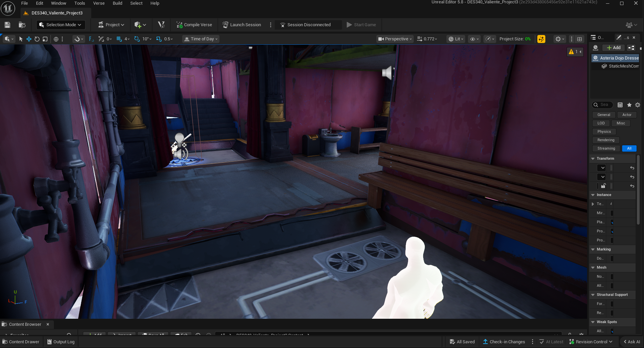Choose the Select object arrow tool
Image resolution: width=644 pixels, height=348 pixels.
coord(21,39)
